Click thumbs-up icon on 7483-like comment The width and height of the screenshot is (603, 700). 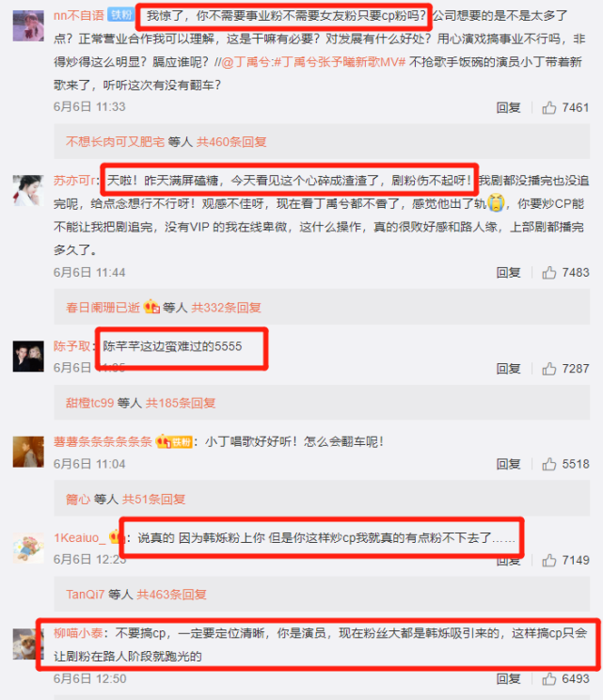[549, 272]
